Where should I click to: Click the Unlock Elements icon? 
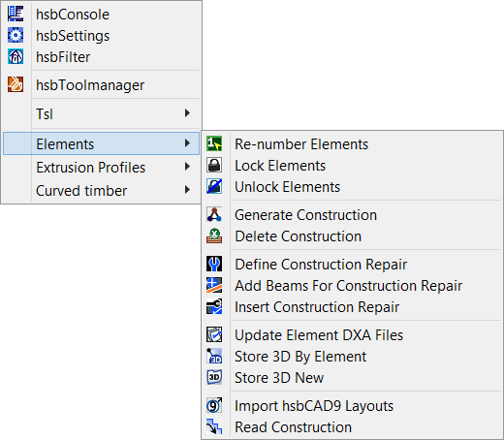tap(214, 186)
